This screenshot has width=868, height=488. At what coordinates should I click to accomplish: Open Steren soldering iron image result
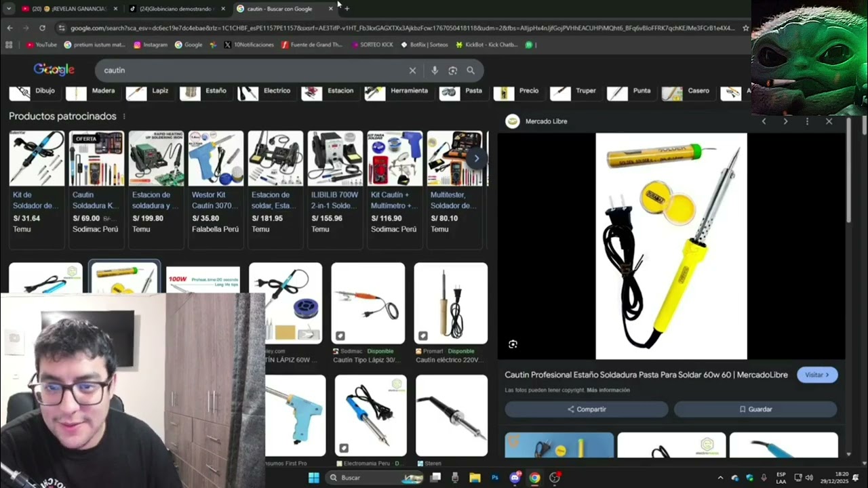point(452,420)
